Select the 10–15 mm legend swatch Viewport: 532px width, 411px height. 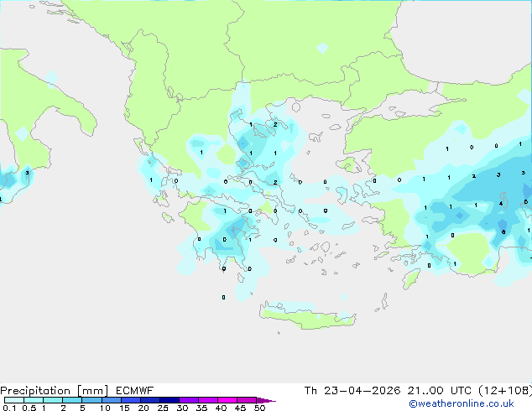point(112,400)
